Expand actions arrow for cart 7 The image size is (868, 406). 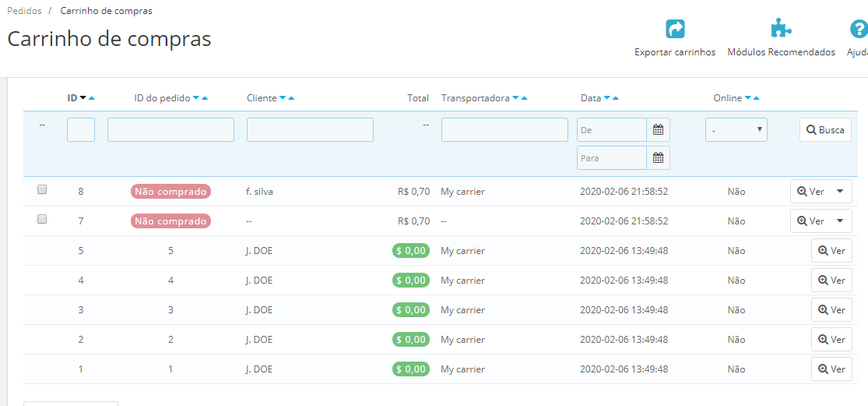click(840, 221)
